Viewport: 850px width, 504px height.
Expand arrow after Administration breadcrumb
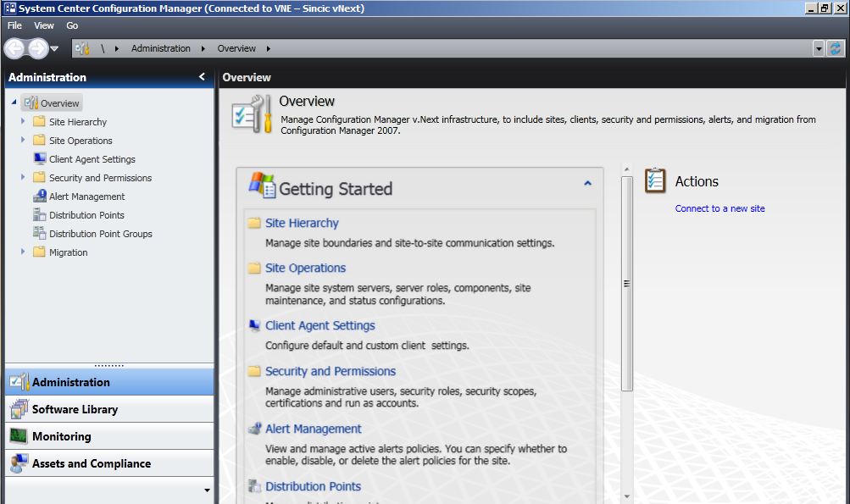point(203,49)
